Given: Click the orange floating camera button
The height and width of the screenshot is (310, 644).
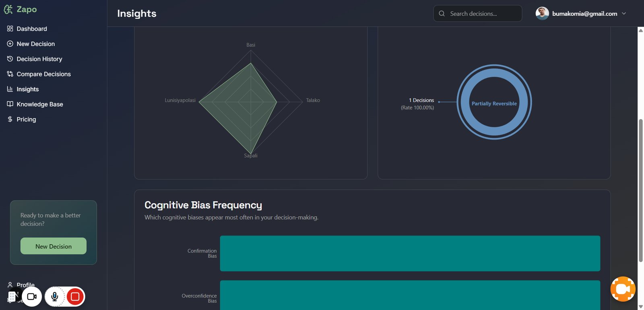Looking at the screenshot, I should click(623, 289).
